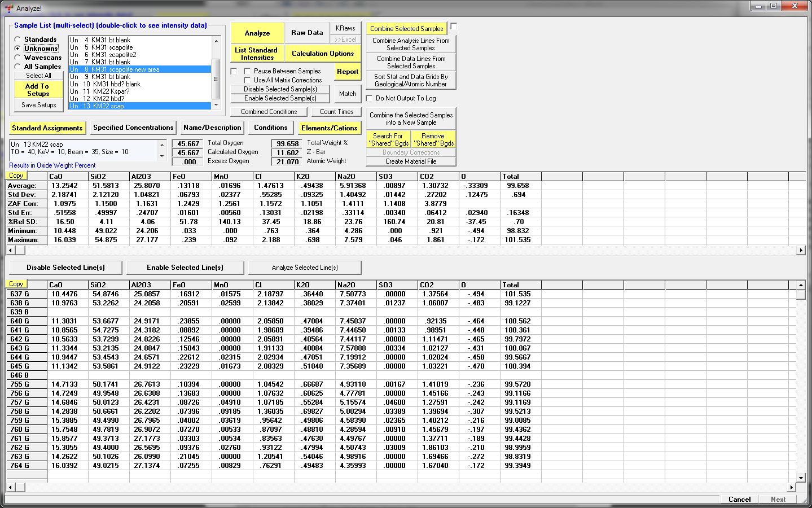The height and width of the screenshot is (508, 812).
Task: Choose the Wavescans radio option
Action: click(17, 58)
